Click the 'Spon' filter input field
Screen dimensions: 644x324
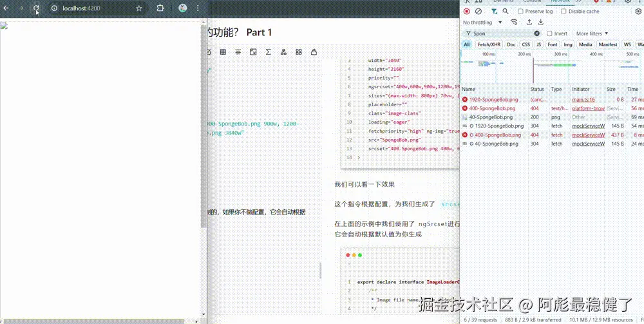(502, 33)
